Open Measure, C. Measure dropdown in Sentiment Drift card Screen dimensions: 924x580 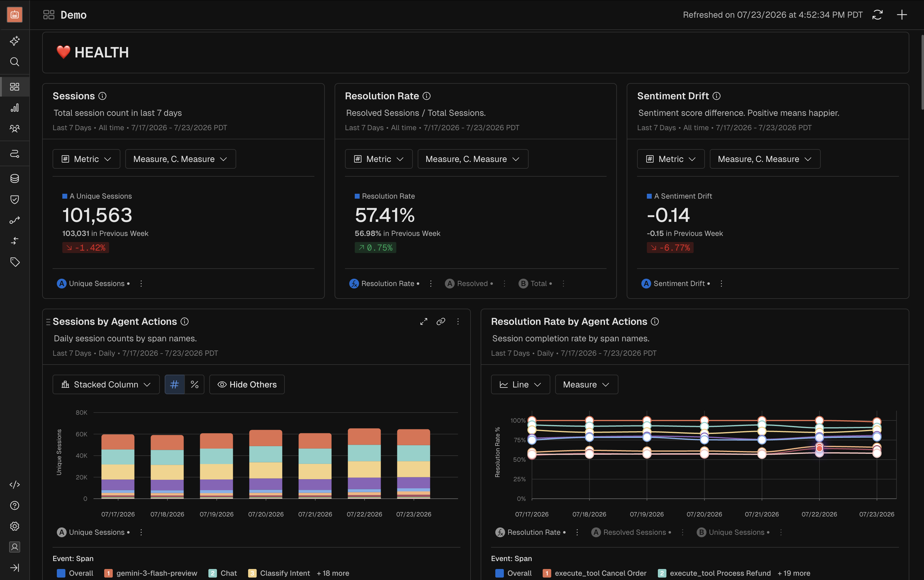765,159
